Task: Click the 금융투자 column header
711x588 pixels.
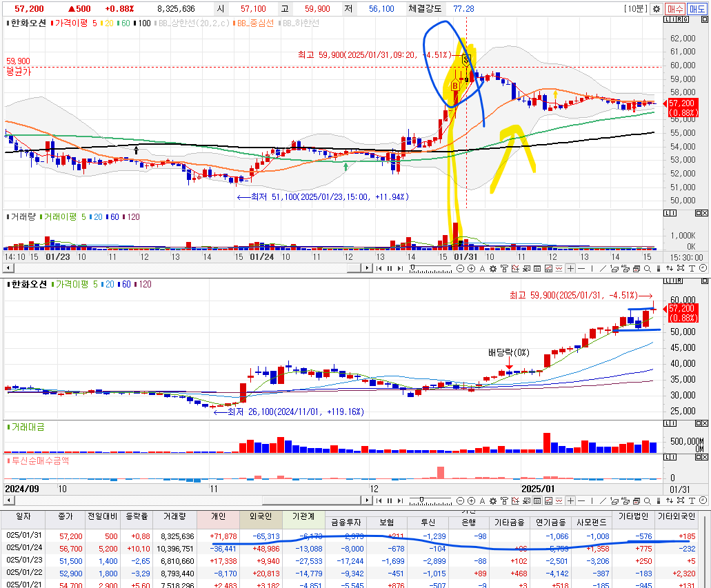Action: (x=346, y=523)
